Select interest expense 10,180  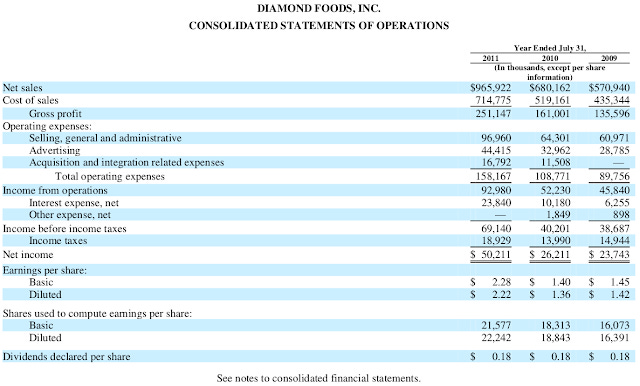(x=556, y=203)
